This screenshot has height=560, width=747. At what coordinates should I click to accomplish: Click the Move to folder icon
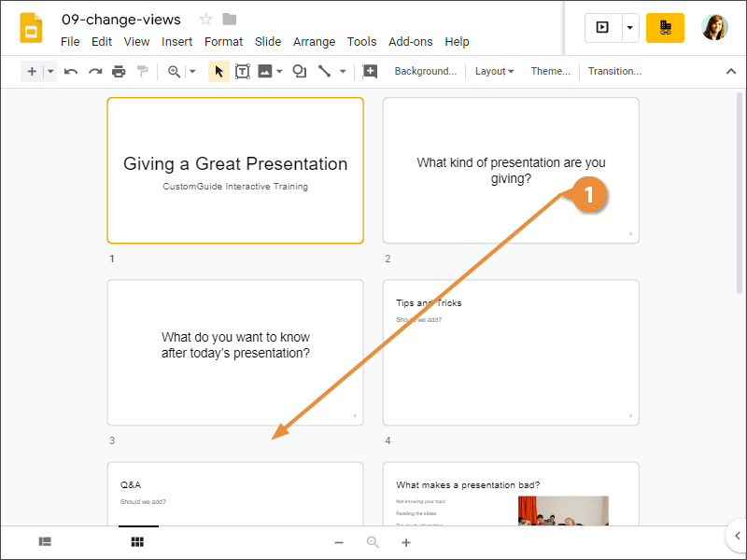point(230,20)
